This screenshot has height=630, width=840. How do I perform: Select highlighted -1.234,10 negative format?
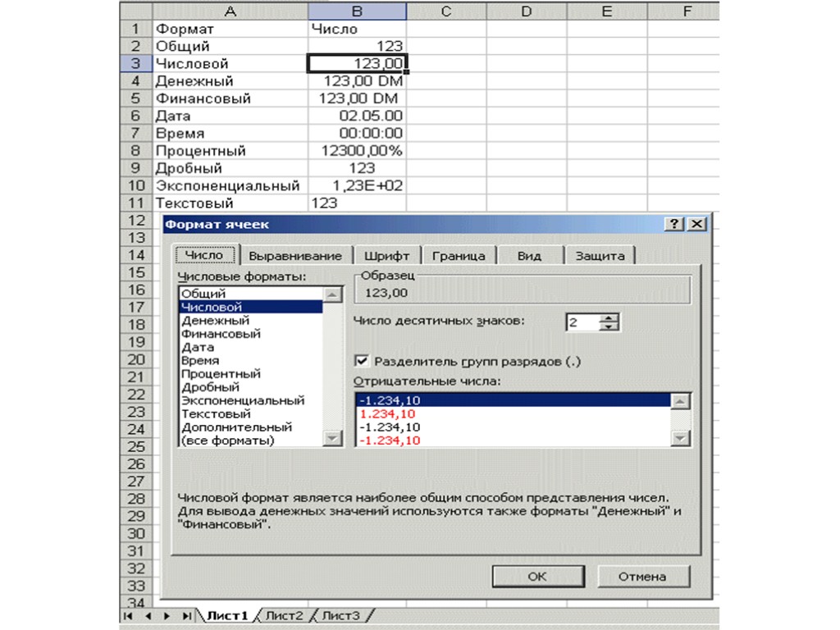(514, 400)
